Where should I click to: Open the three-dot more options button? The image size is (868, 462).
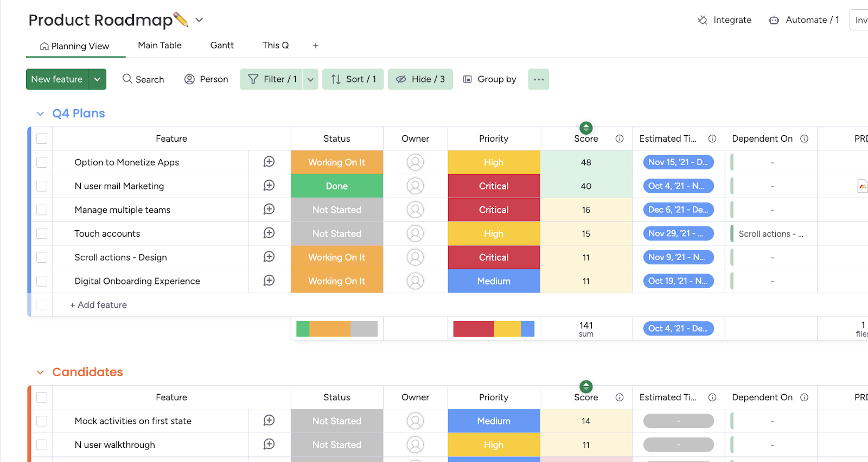[x=538, y=79]
